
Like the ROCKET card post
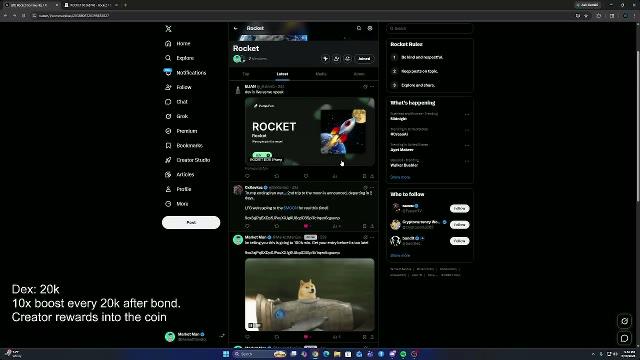(x=306, y=176)
